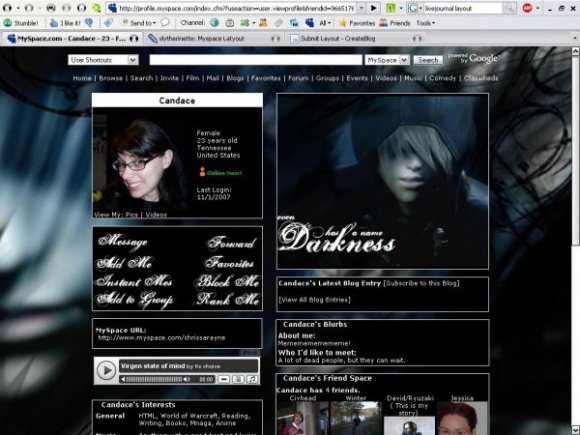
Task: Play the Virgen state of mind song
Action: 106,370
